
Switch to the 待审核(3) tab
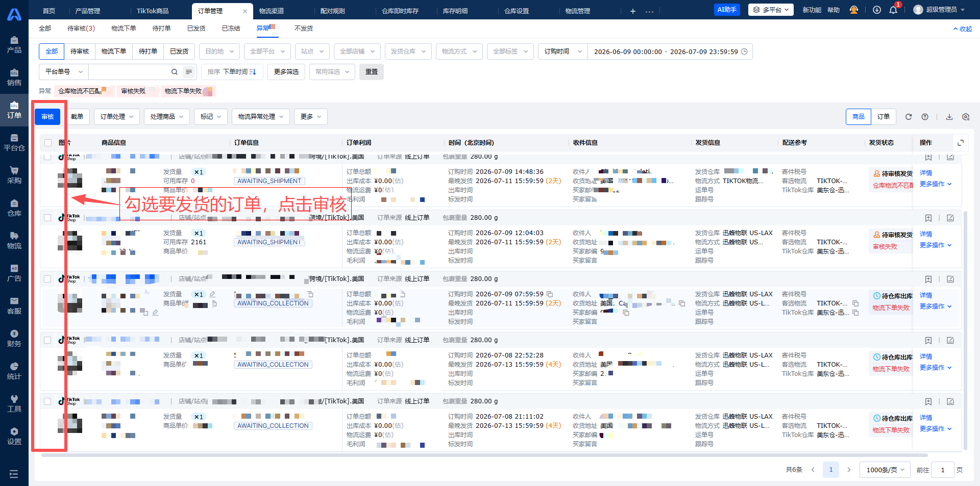[81, 29]
